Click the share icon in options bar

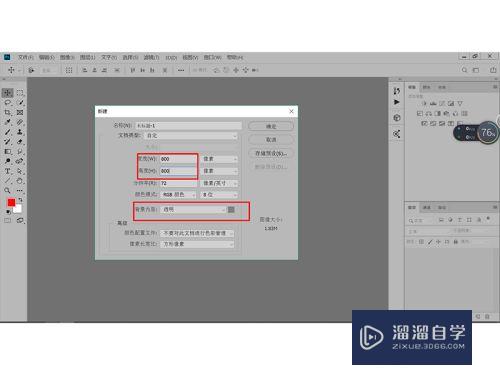(x=493, y=70)
